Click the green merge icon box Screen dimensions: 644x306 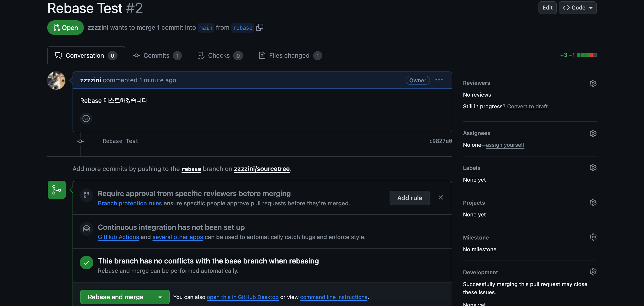57,190
